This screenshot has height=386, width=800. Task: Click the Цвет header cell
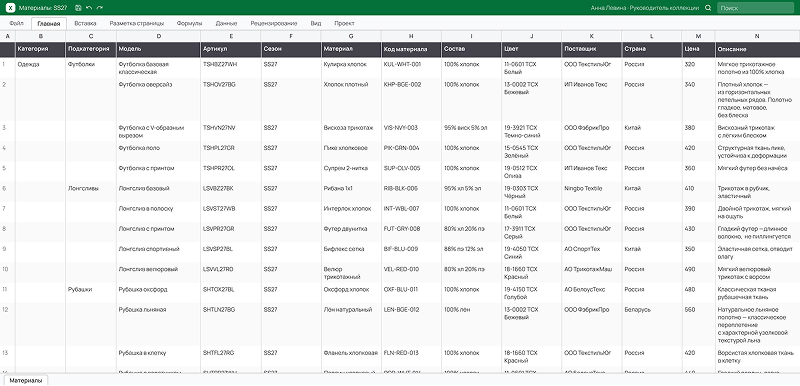[532, 49]
